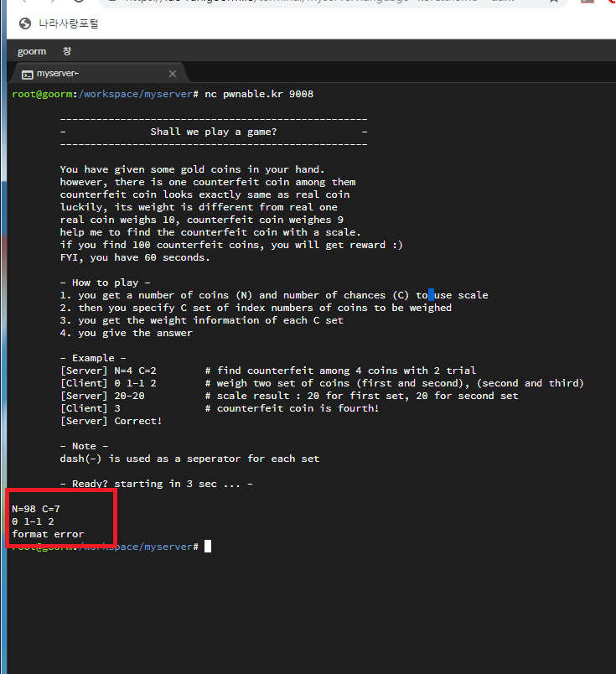Open the 나라사랑포털 bookmark link
616x674 pixels.
point(68,23)
